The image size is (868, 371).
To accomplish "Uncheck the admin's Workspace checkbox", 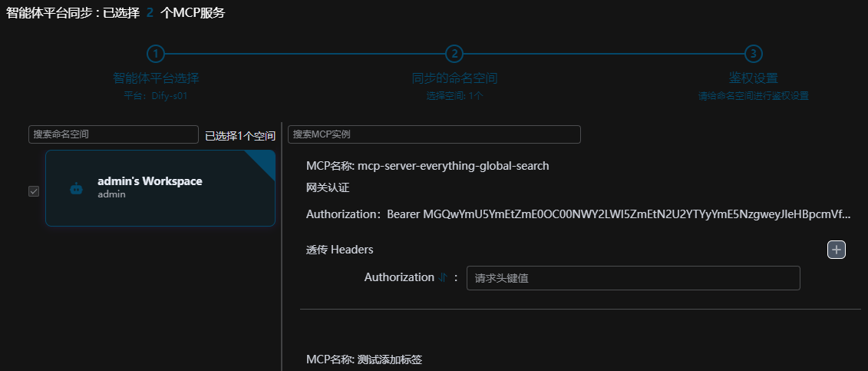I will coord(34,191).
